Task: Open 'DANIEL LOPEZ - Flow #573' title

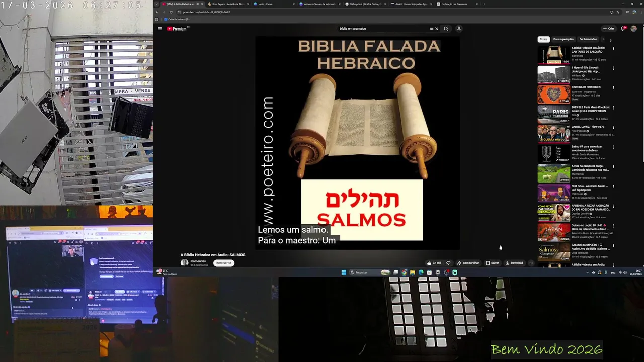Action: pyautogui.click(x=588, y=127)
